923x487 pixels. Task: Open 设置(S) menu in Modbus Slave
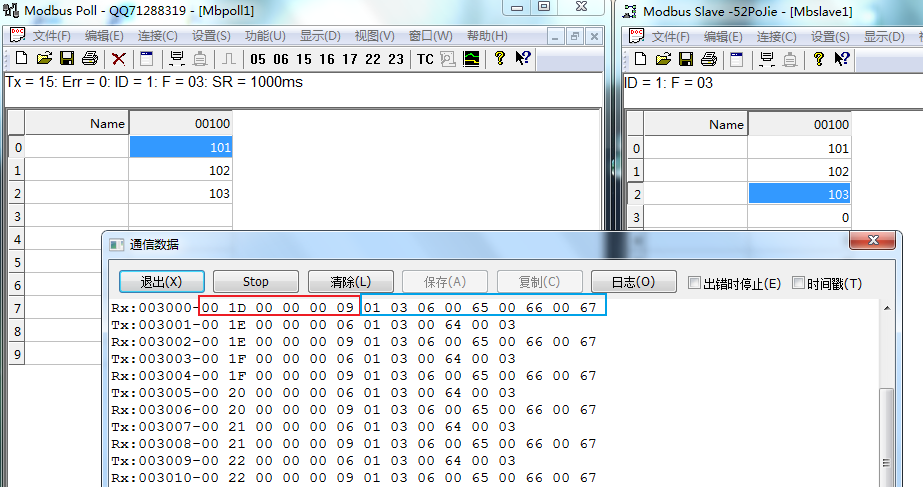830,37
